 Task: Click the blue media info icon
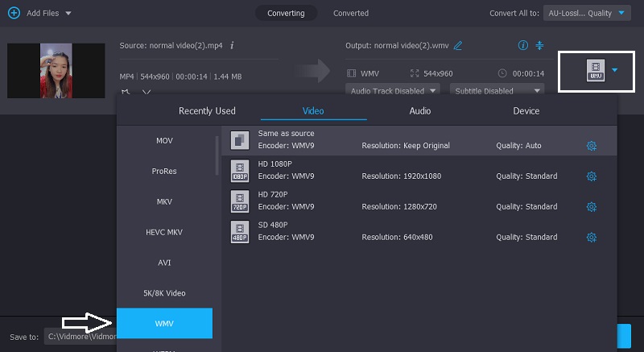[523, 45]
